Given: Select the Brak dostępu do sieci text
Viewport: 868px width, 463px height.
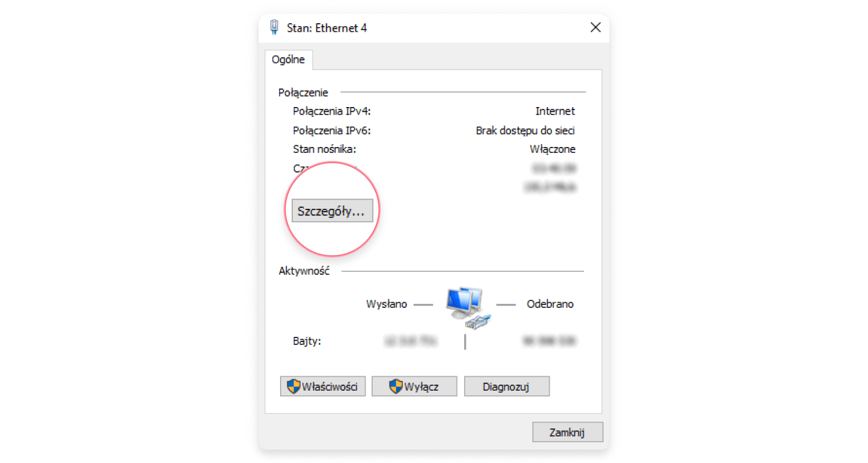Looking at the screenshot, I should (x=525, y=131).
